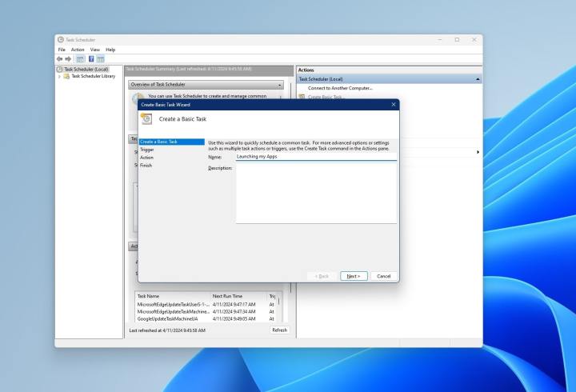Open the Help menu
Image resolution: width=576 pixels, height=392 pixels.
click(110, 50)
